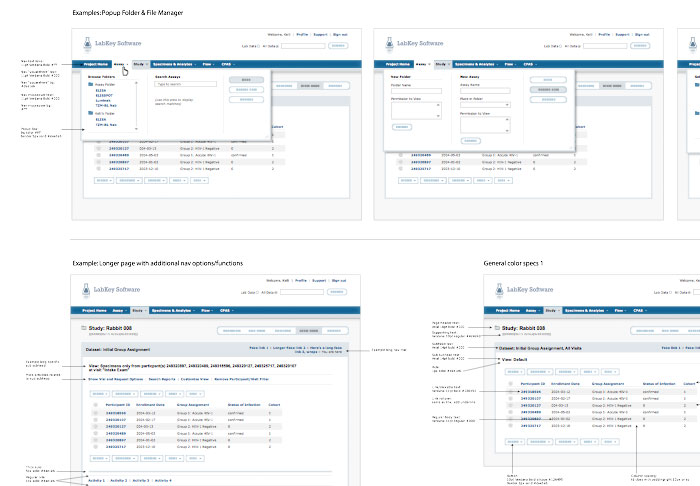Tick checkbox for 249320127 in Browse Folders mockup
The height and width of the screenshot is (486, 700).
pyautogui.click(x=98, y=149)
